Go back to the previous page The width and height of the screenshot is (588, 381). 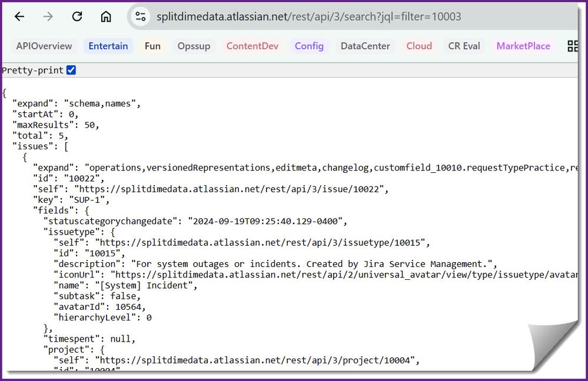[x=19, y=16]
